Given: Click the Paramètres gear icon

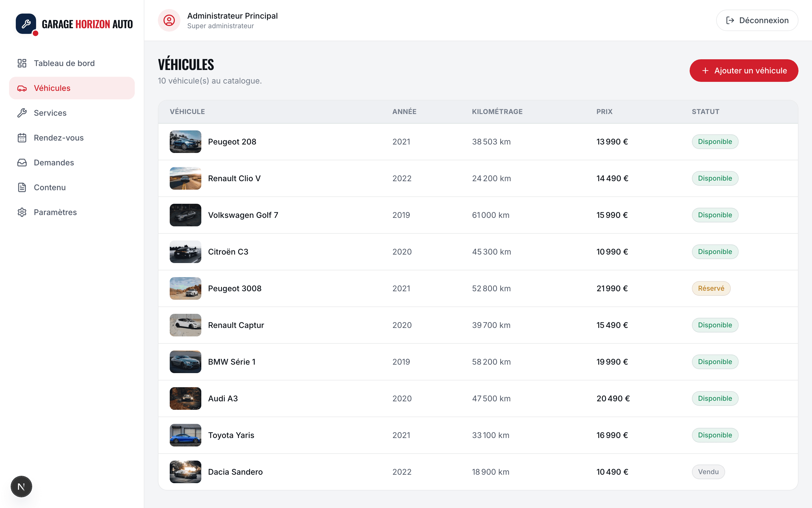Looking at the screenshot, I should [22, 212].
